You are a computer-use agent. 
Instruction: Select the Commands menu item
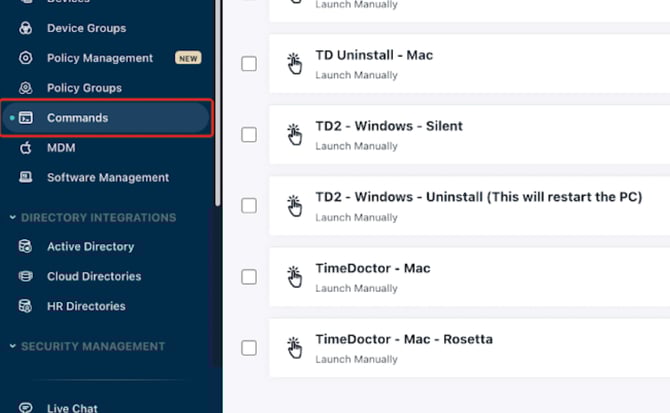tap(106, 117)
